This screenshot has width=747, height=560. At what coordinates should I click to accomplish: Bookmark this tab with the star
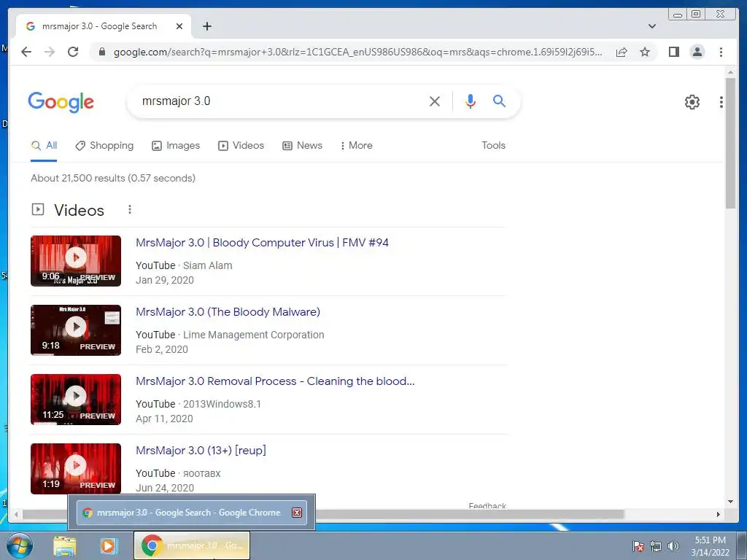[x=645, y=52]
